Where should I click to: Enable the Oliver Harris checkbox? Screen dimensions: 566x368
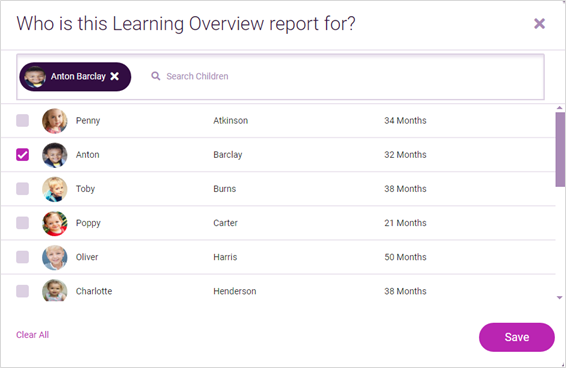tap(22, 257)
